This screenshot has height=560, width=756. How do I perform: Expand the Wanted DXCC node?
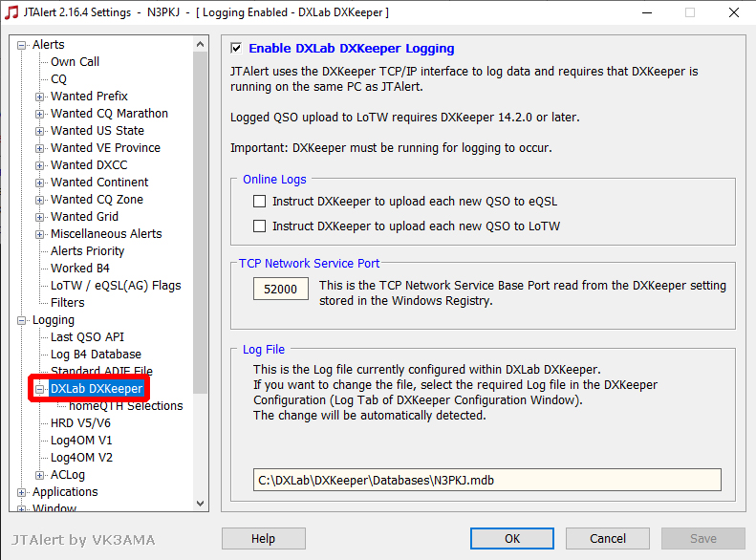[x=40, y=165]
